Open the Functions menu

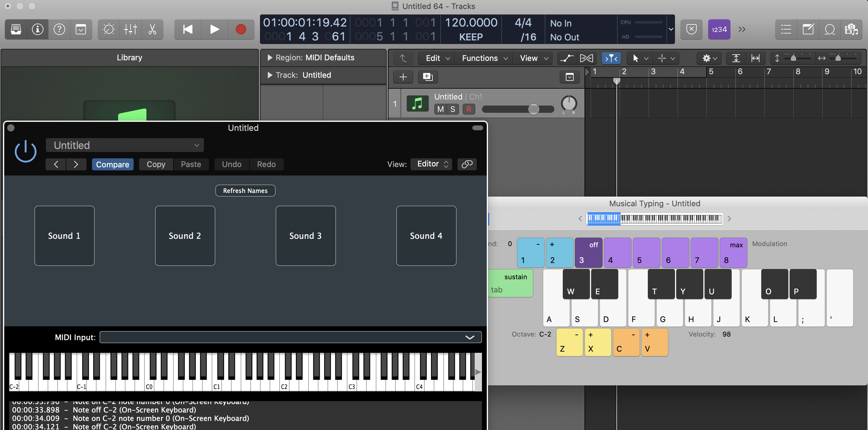pos(484,58)
